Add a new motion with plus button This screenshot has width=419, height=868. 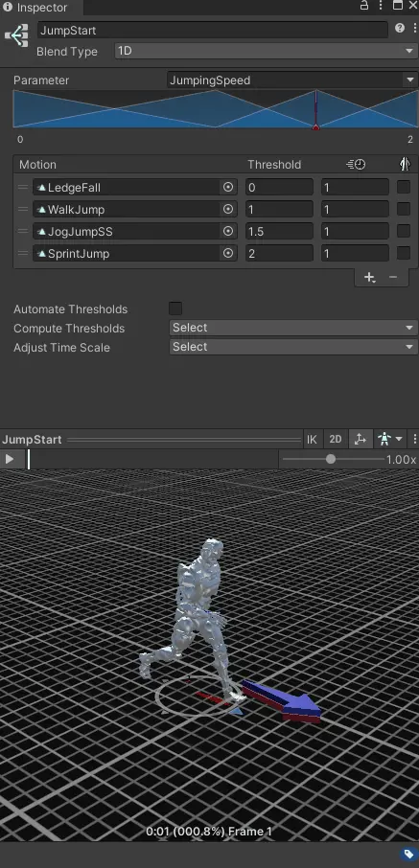click(x=369, y=277)
